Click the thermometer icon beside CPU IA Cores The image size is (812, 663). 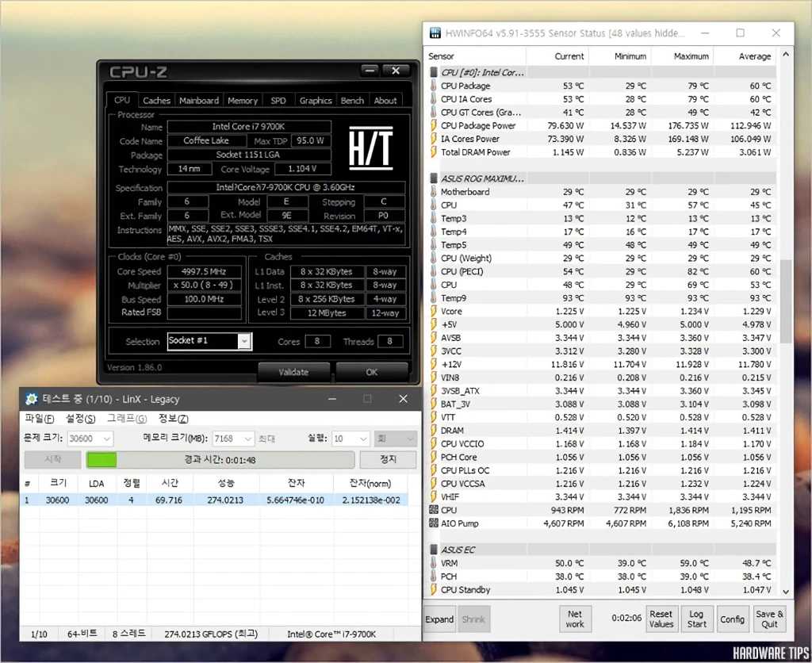(434, 99)
